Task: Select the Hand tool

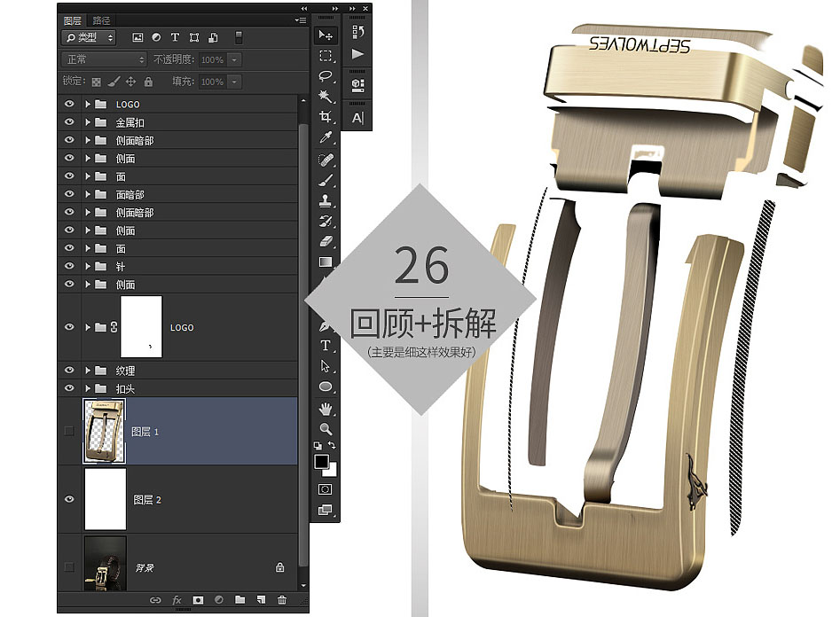Action: 326,410
